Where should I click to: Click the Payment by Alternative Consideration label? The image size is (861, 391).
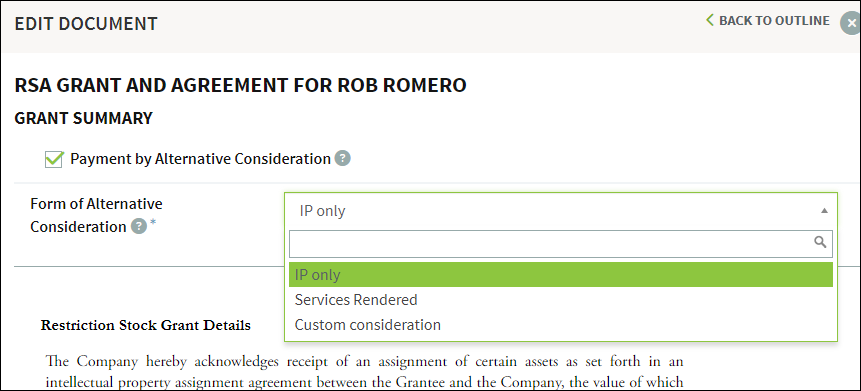coord(200,159)
